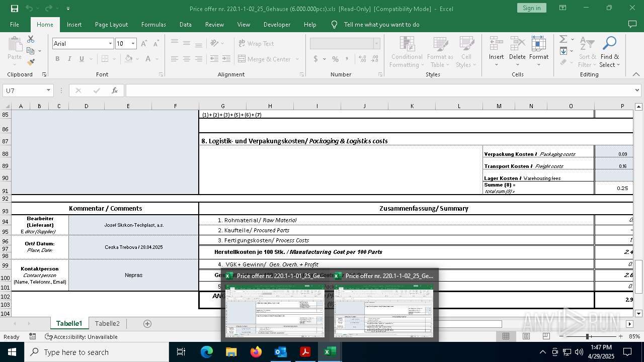Open Find & Select menu
The width and height of the screenshot is (644, 362).
[609, 52]
